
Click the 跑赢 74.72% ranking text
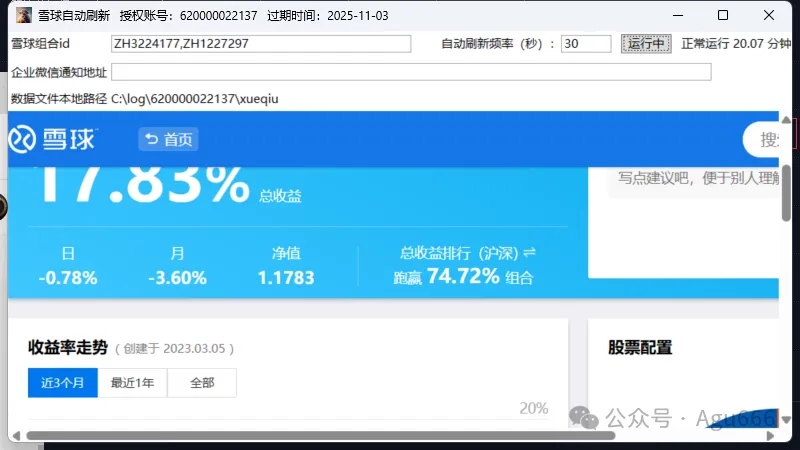[x=463, y=277]
